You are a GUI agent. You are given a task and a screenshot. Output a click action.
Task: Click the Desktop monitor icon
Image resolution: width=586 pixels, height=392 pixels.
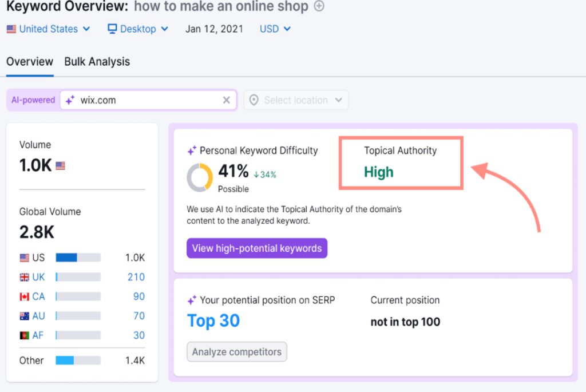pyautogui.click(x=112, y=29)
